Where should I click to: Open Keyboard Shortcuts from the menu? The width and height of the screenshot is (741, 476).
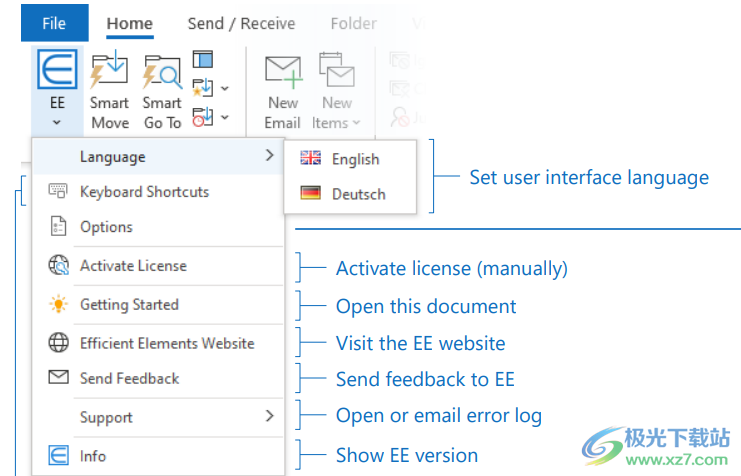[158, 191]
